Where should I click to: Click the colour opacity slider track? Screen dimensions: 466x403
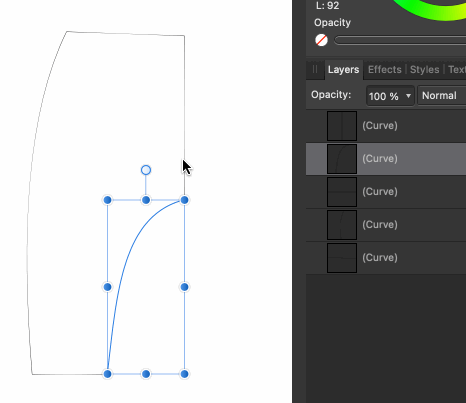400,40
